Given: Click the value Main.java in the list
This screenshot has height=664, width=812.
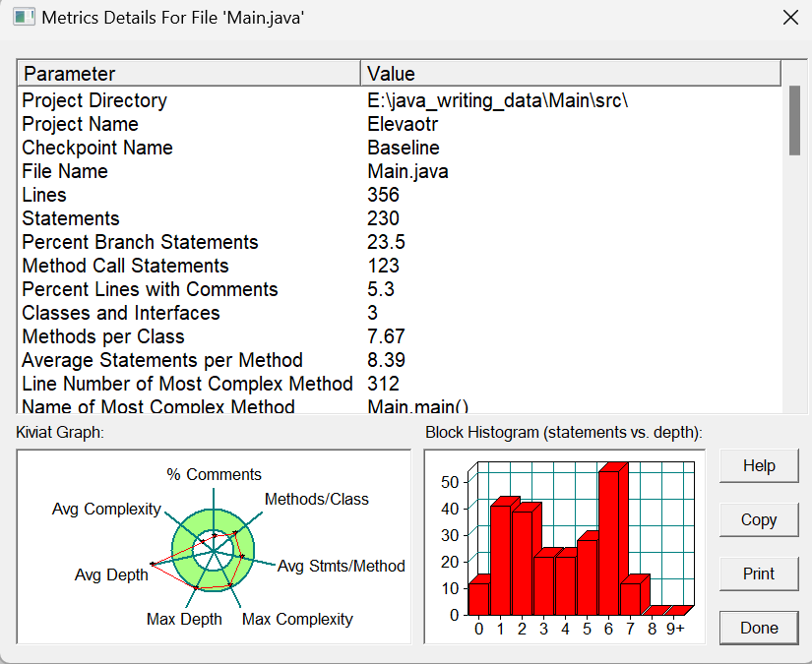Looking at the screenshot, I should point(407,171).
